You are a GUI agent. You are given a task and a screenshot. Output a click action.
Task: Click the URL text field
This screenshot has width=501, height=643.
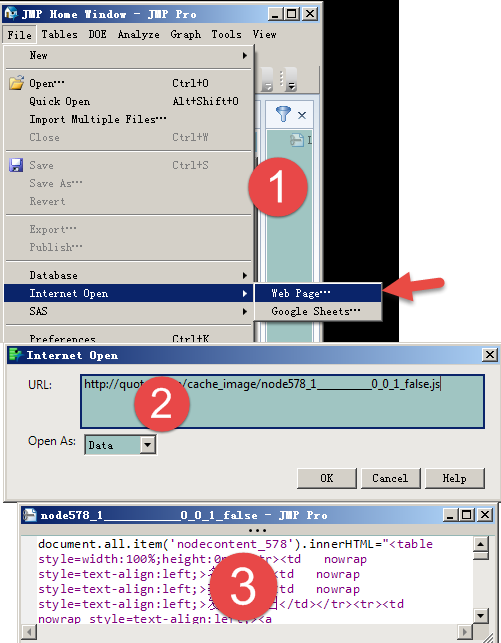click(282, 401)
